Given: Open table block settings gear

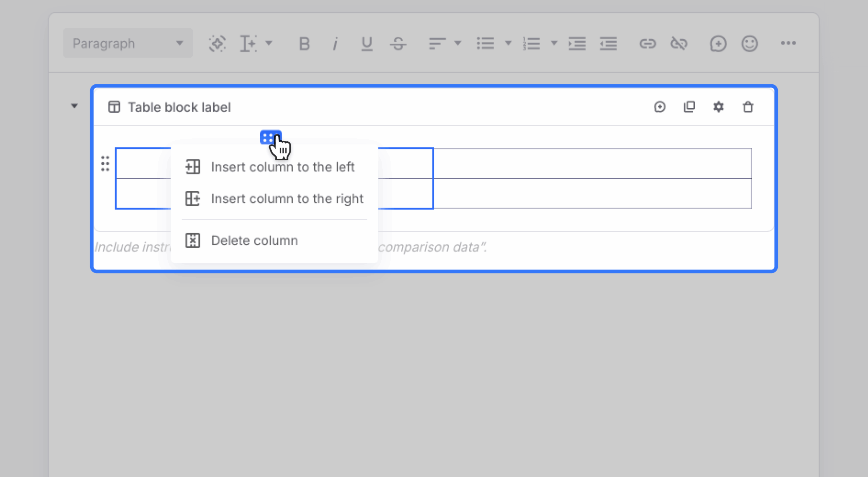Looking at the screenshot, I should (719, 107).
